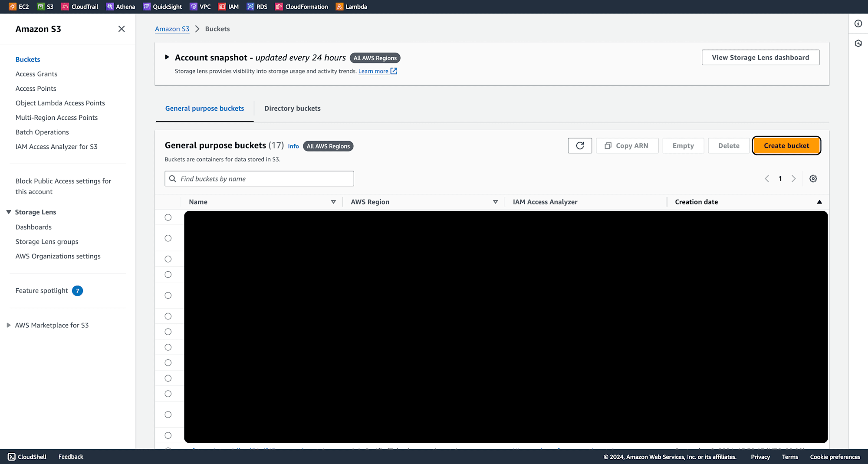Sort by AWS Region column arrow
Image resolution: width=868 pixels, height=464 pixels.
click(x=495, y=202)
